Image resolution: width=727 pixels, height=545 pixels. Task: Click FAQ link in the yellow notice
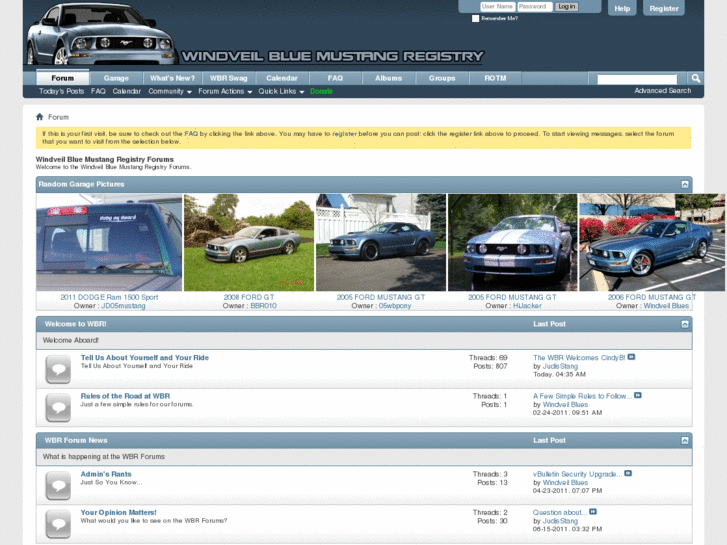point(191,134)
